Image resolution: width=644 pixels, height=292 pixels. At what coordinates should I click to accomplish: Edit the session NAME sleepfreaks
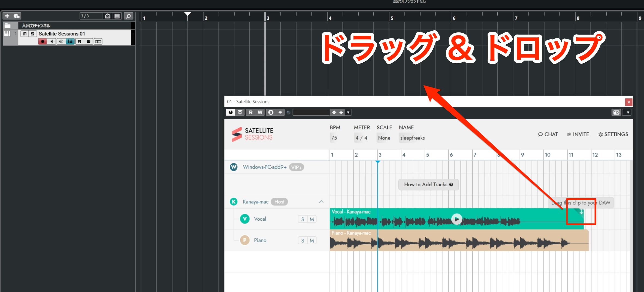tap(412, 138)
